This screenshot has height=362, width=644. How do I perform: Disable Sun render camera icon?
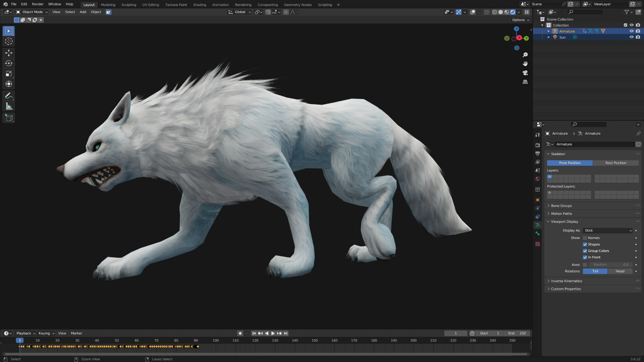pyautogui.click(x=638, y=37)
